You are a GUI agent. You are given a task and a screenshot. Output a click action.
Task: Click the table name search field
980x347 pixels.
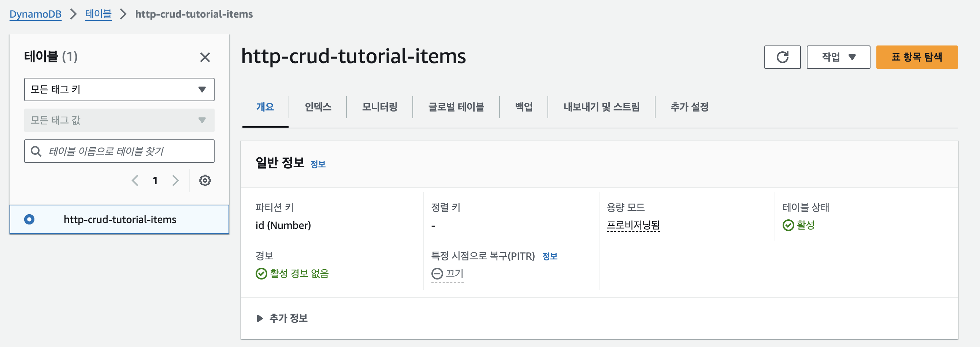point(126,151)
